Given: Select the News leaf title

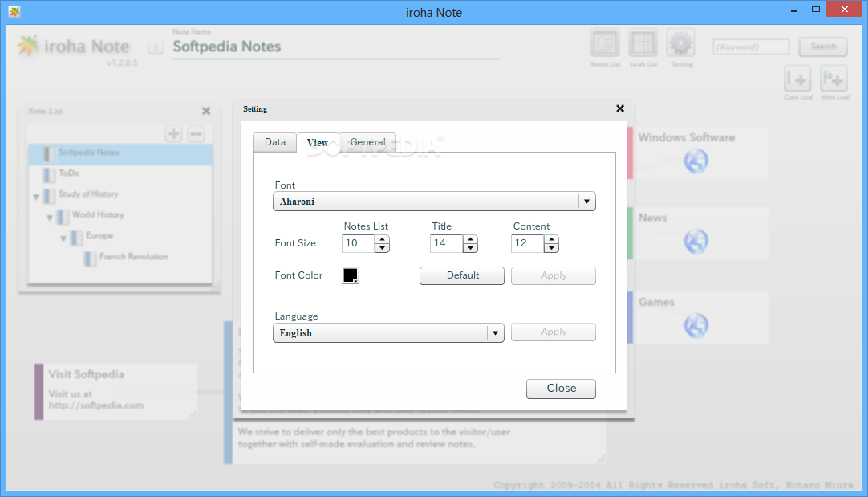Looking at the screenshot, I should pyautogui.click(x=653, y=218).
